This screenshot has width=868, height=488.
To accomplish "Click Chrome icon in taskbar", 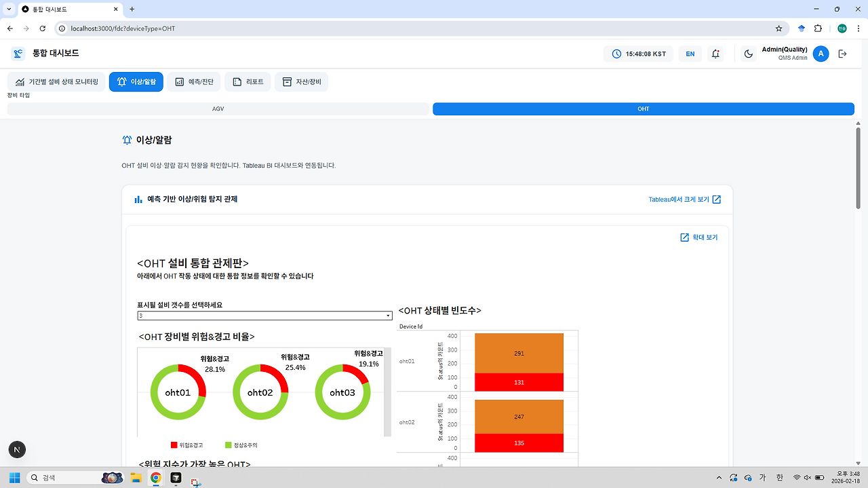I will point(155,478).
